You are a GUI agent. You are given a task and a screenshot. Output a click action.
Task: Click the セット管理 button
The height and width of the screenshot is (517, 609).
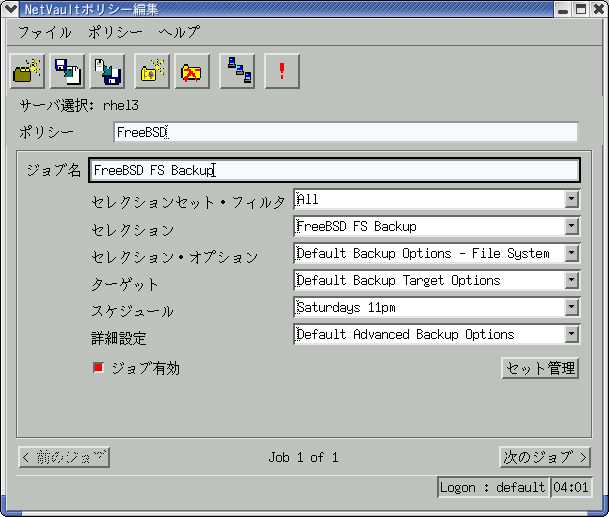coord(540,368)
